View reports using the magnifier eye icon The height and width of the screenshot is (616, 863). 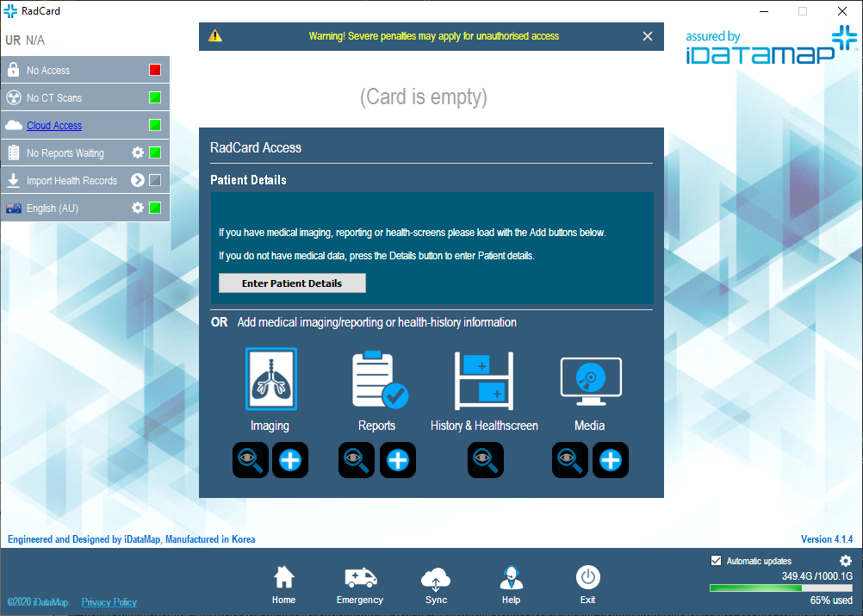coord(357,460)
